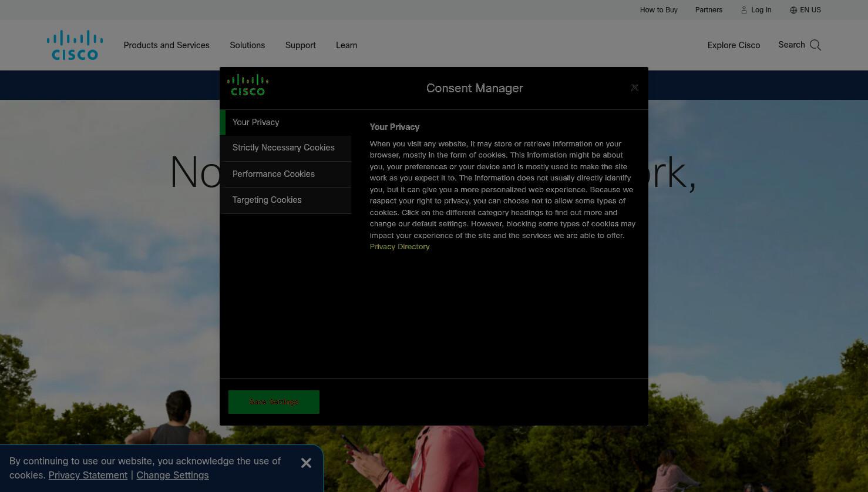Click the Log In link
The image size is (868, 492).
761,10
